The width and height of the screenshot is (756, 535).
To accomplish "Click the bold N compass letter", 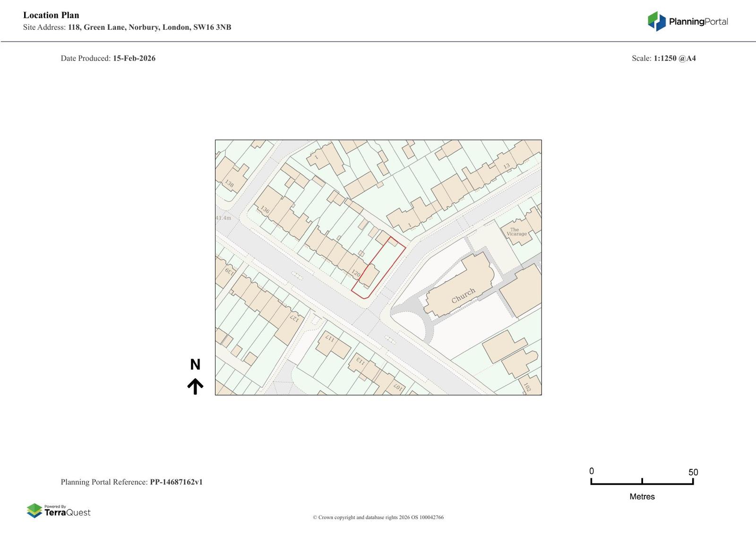I will 195,364.
